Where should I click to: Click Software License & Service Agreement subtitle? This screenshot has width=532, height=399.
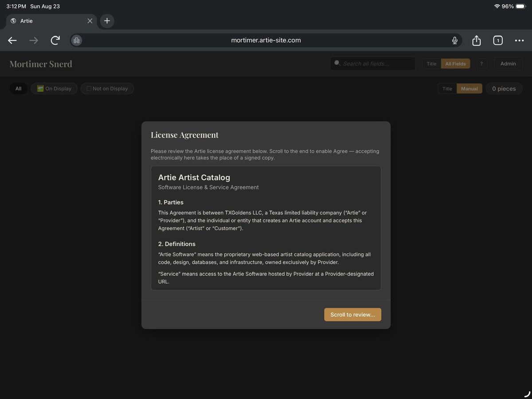(208, 187)
